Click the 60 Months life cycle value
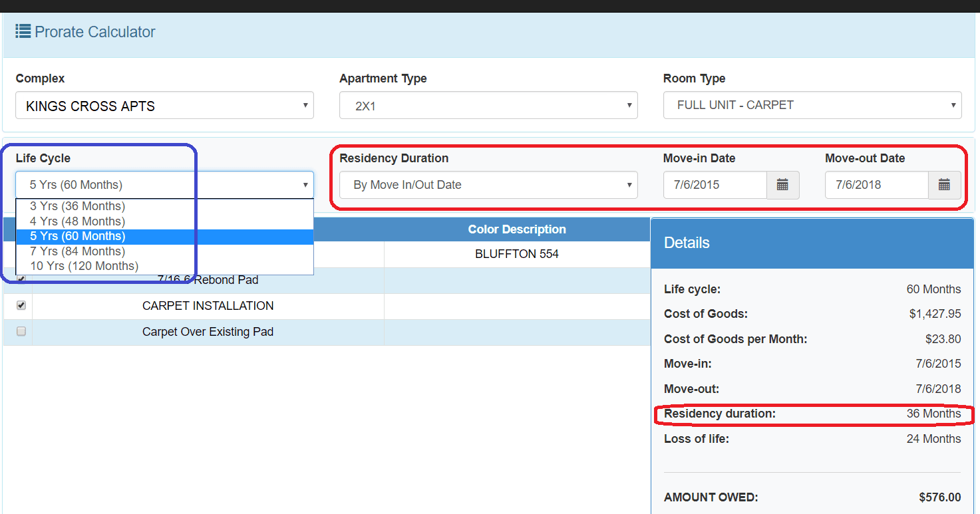Image resolution: width=980 pixels, height=514 pixels. point(933,289)
